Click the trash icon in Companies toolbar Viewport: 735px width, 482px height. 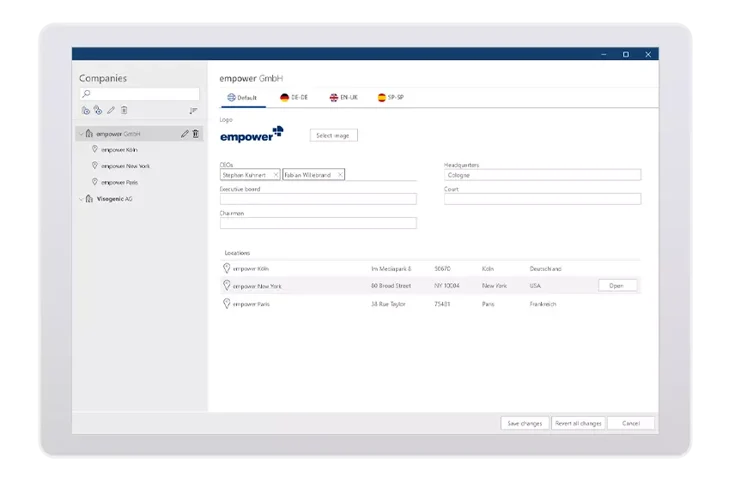(x=124, y=110)
